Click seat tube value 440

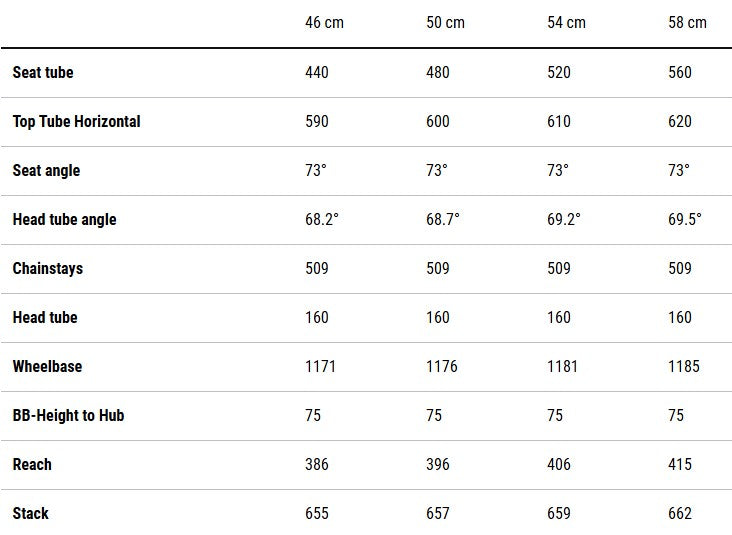[317, 72]
